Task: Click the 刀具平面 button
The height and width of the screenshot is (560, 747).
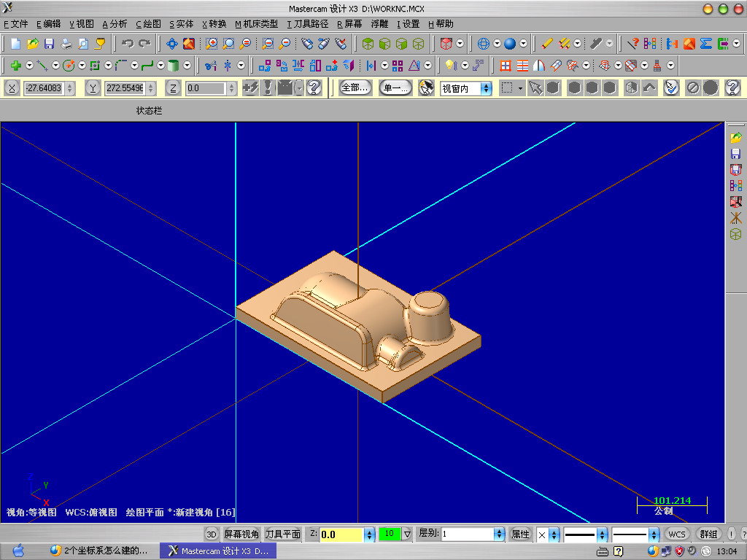Action: click(283, 534)
